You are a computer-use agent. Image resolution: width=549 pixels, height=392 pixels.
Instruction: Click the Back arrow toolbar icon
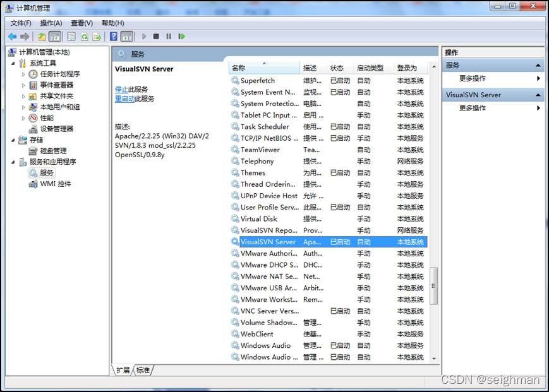click(x=12, y=37)
